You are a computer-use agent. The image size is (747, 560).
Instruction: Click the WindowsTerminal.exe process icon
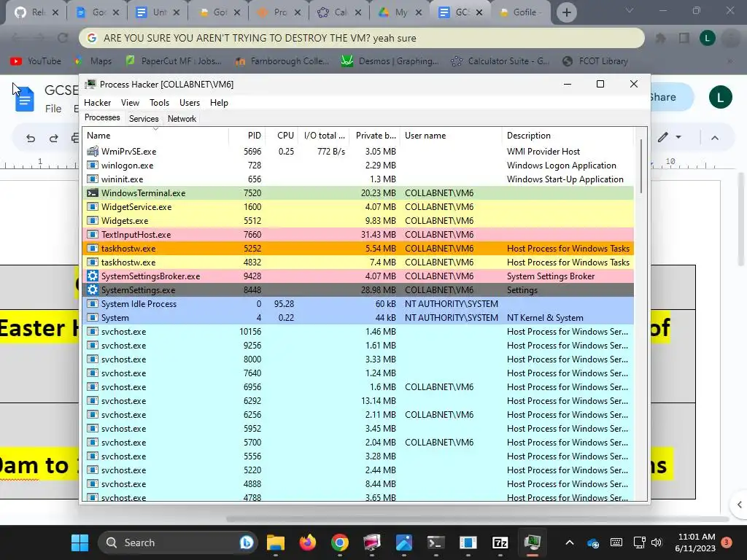[93, 192]
